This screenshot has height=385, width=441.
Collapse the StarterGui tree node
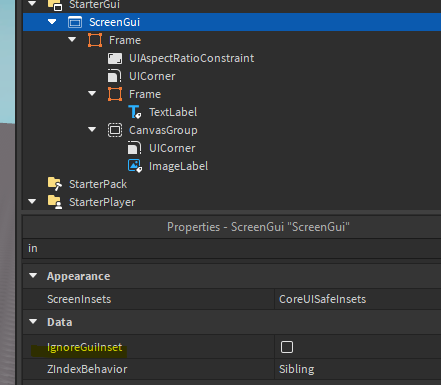(32, 4)
